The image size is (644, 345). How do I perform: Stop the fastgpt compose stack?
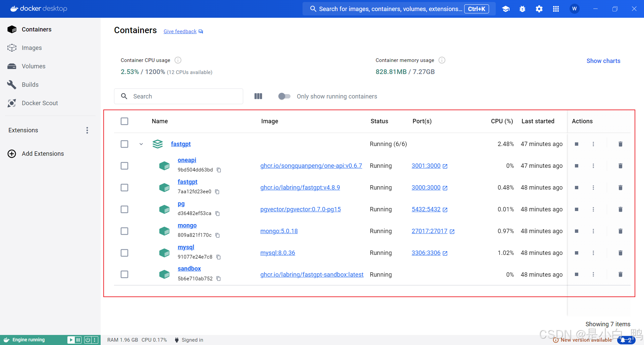click(577, 144)
